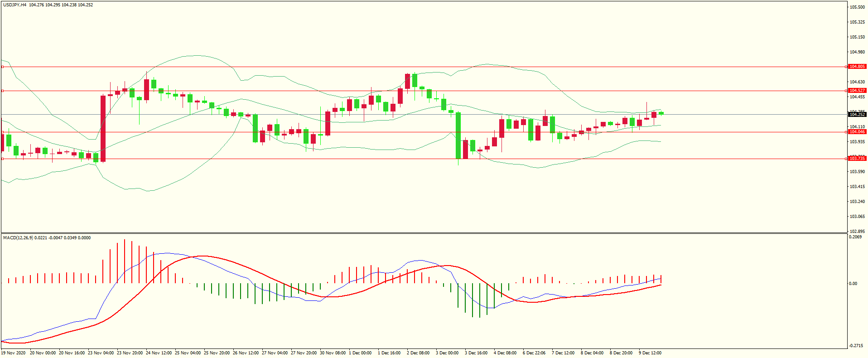This screenshot has height=358, width=868.
Task: Select the 104.046 red price label
Action: pos(857,132)
